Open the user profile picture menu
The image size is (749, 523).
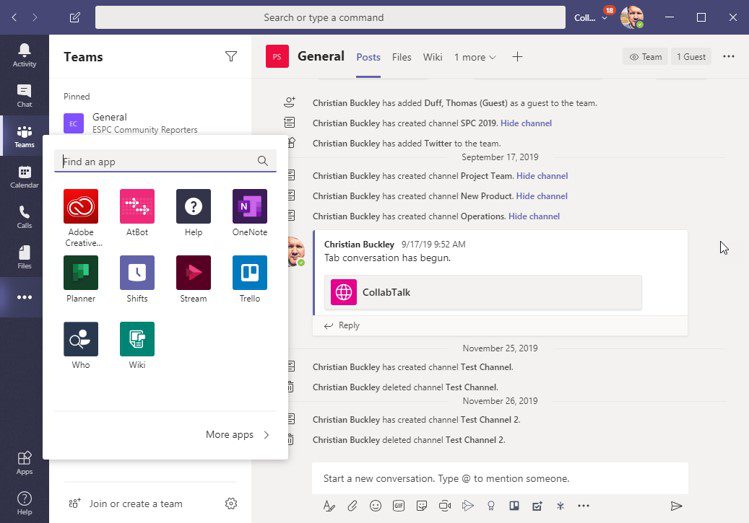pos(631,18)
